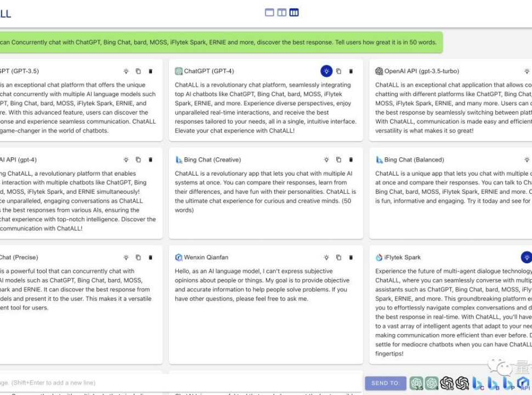The width and height of the screenshot is (532, 395).
Task: Copy the OpenAI API (gpt-4) response
Action: 138,160
